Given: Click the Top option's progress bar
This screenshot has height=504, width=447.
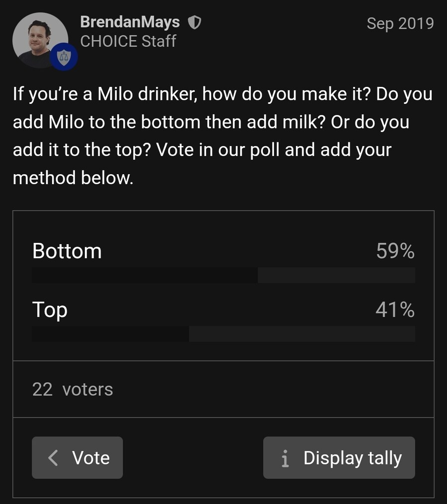Looking at the screenshot, I should click(x=223, y=334).
